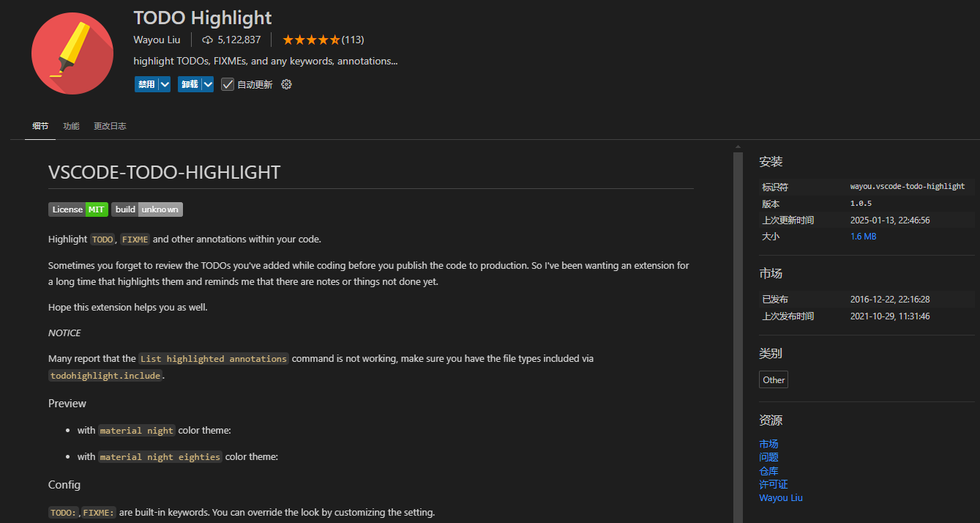The height and width of the screenshot is (523, 980).
Task: Open the 市场 resource link
Action: (x=768, y=444)
